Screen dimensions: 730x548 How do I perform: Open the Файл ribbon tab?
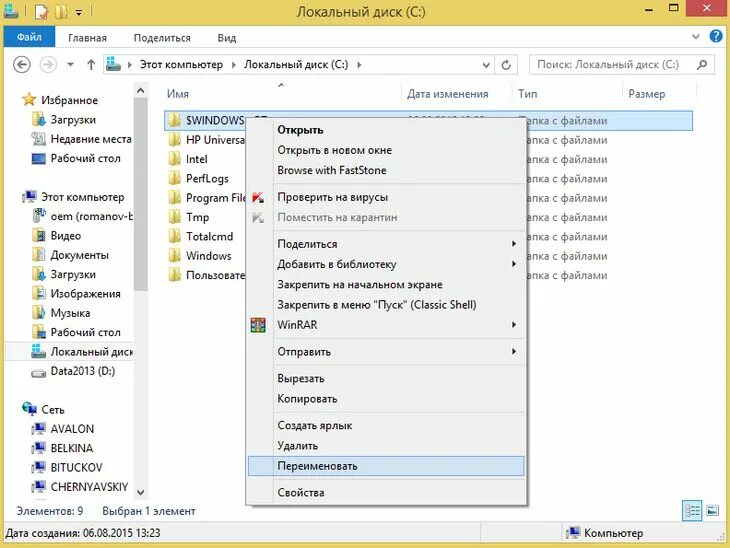tap(29, 37)
